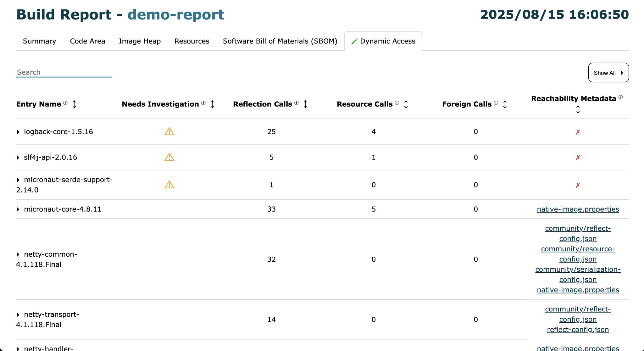Expand the slf4j-api-2.0.16 row
The image size is (644, 351).
18,158
